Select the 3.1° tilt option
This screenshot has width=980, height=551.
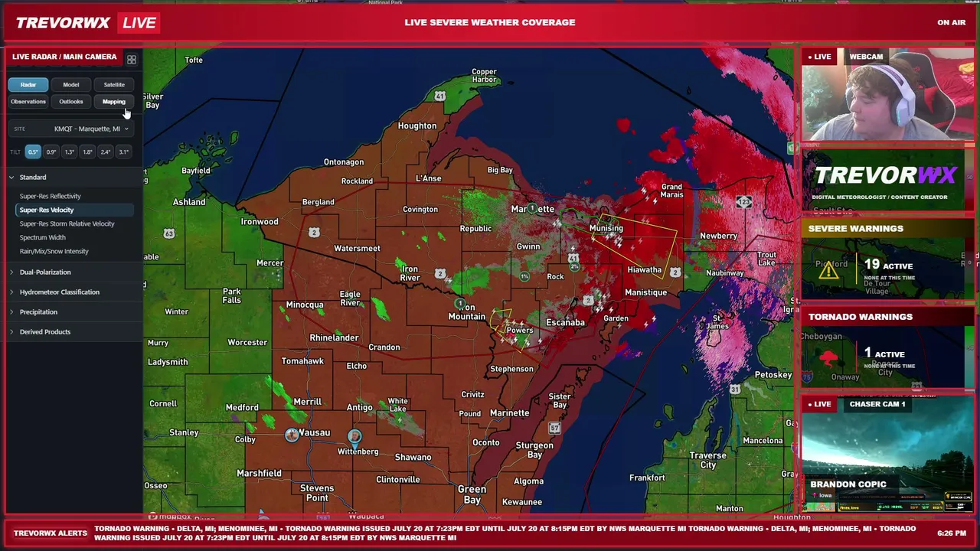pyautogui.click(x=123, y=152)
